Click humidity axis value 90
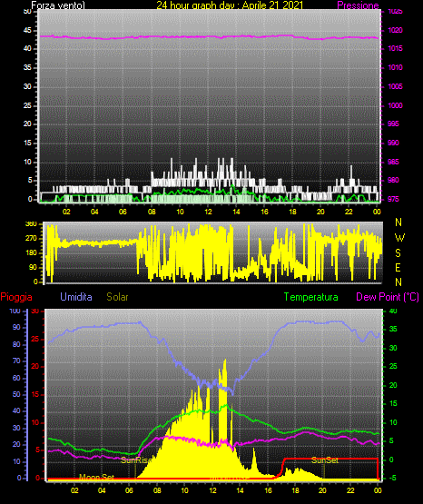 click(x=16, y=327)
